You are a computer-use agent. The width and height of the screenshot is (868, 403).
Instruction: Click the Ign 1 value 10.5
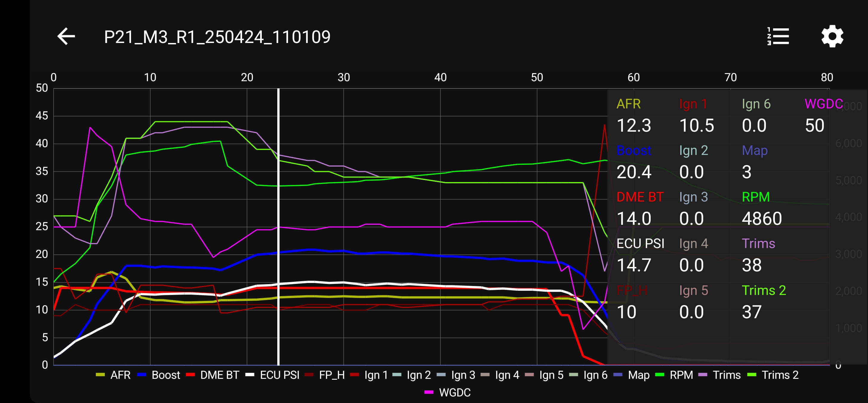click(696, 125)
